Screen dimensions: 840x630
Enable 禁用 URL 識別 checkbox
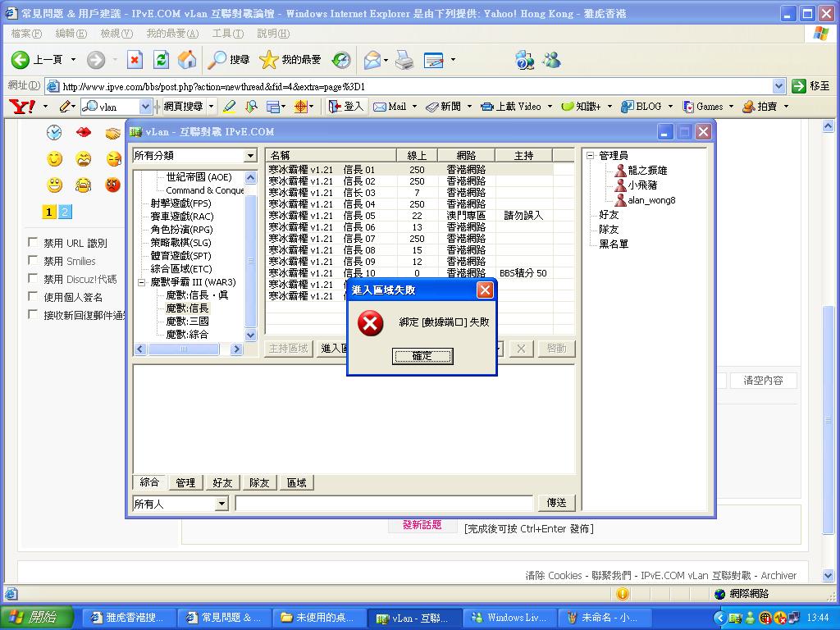(34, 243)
